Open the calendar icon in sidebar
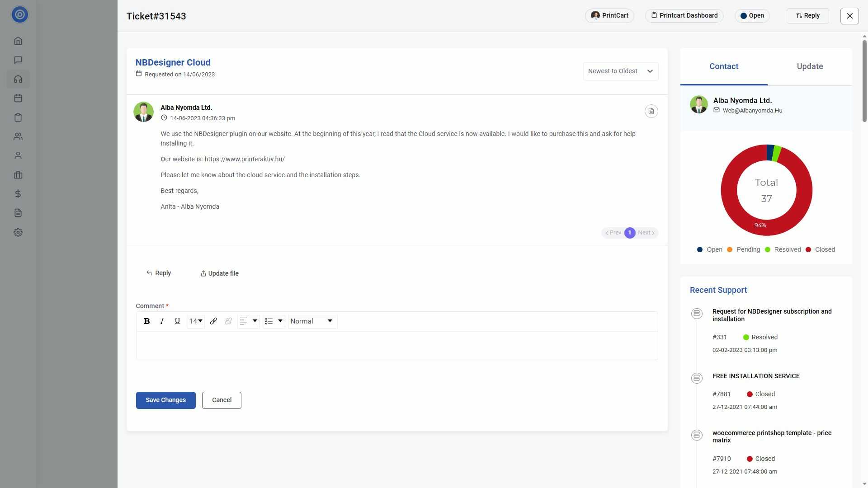This screenshot has width=868, height=488. pos(18,99)
